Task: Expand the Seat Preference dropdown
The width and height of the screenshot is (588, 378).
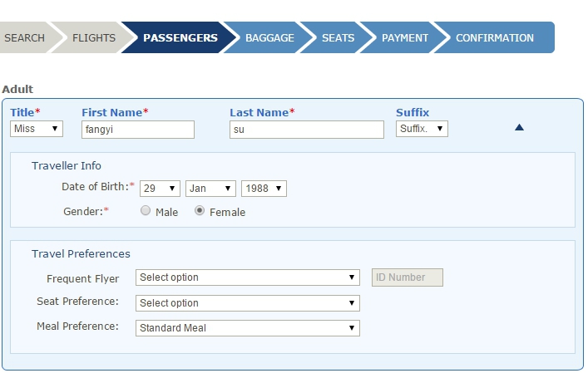Action: coord(247,303)
